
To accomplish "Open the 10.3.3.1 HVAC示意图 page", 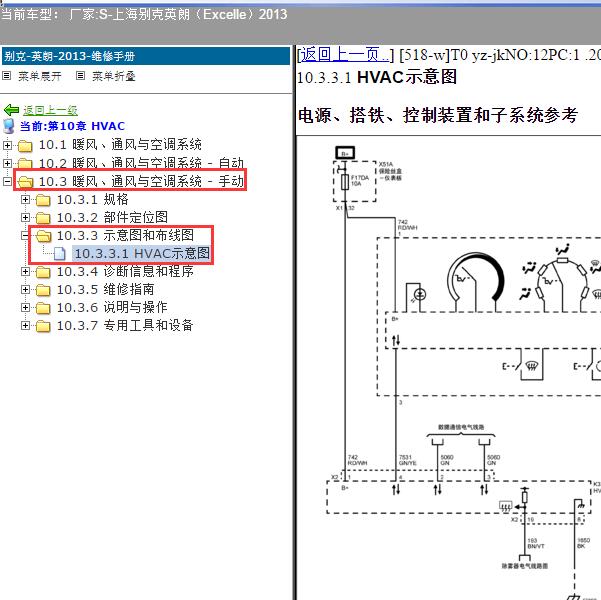I will click(x=142, y=253).
